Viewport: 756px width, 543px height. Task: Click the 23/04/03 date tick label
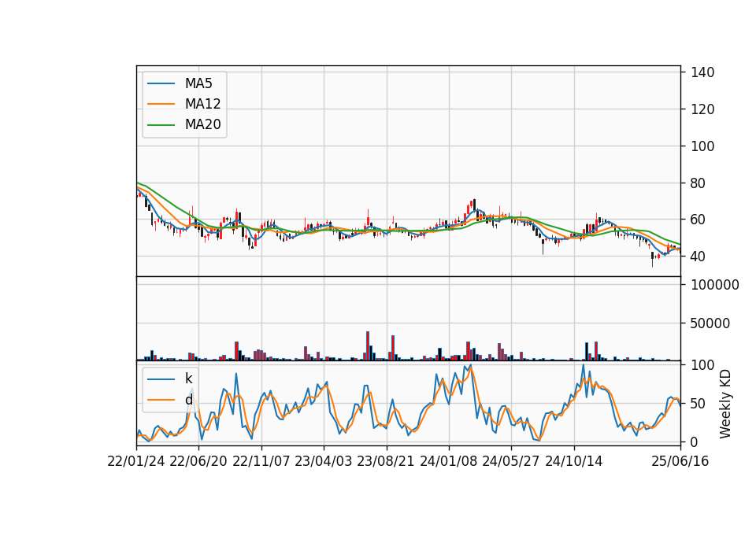click(324, 461)
